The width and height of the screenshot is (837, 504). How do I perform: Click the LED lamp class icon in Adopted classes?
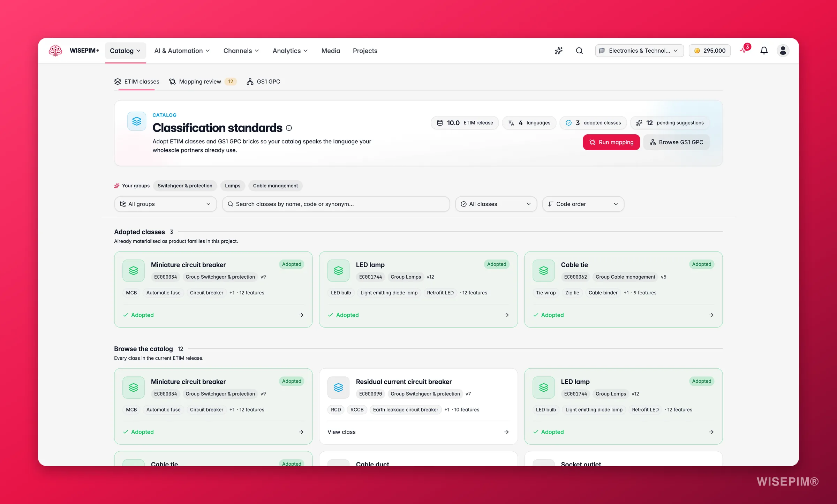(x=338, y=271)
